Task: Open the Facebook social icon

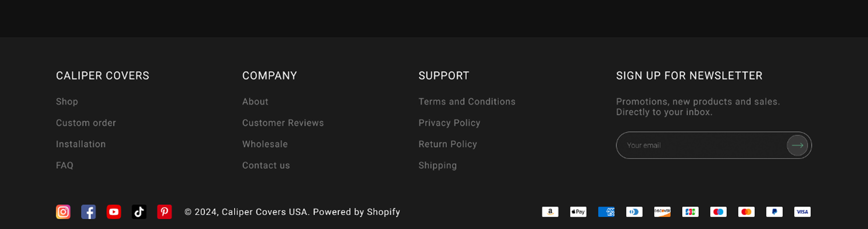Action: 88,212
